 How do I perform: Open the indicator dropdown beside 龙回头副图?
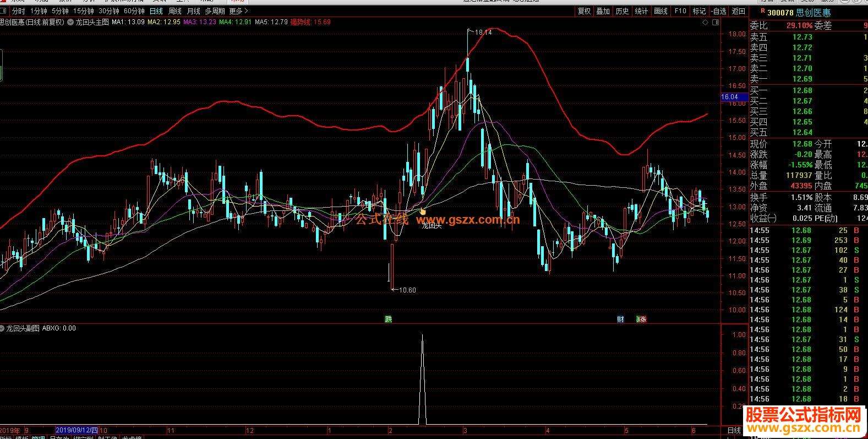tap(3, 328)
